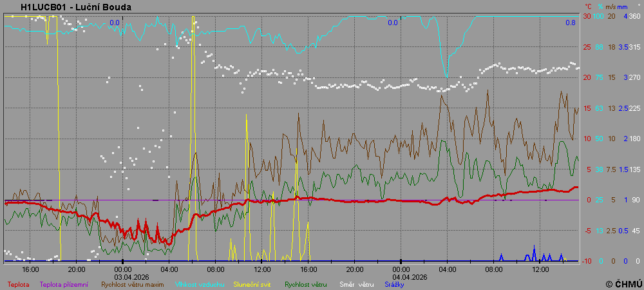Click the green Rychlost větru legend label
The width and height of the screenshot is (644, 290).
click(x=306, y=284)
